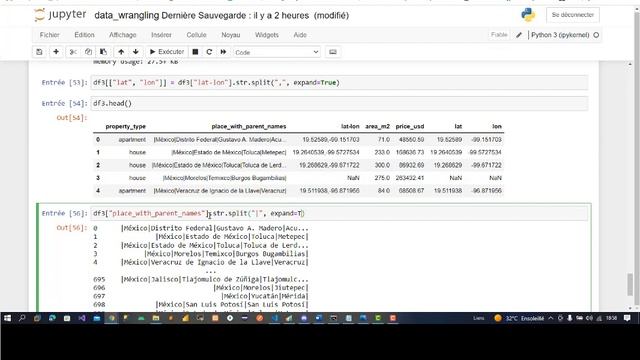
Task: Cut selected cells with the scissors icon
Action: (73, 52)
